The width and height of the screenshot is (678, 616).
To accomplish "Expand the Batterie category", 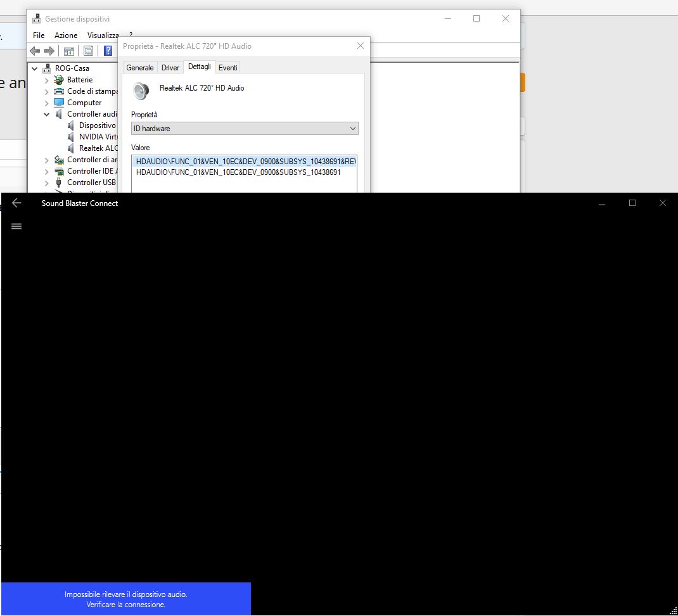I will 47,80.
